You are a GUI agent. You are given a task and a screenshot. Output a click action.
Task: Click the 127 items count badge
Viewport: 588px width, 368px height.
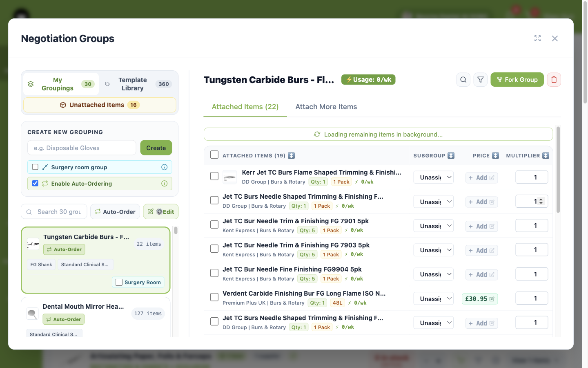click(x=148, y=314)
